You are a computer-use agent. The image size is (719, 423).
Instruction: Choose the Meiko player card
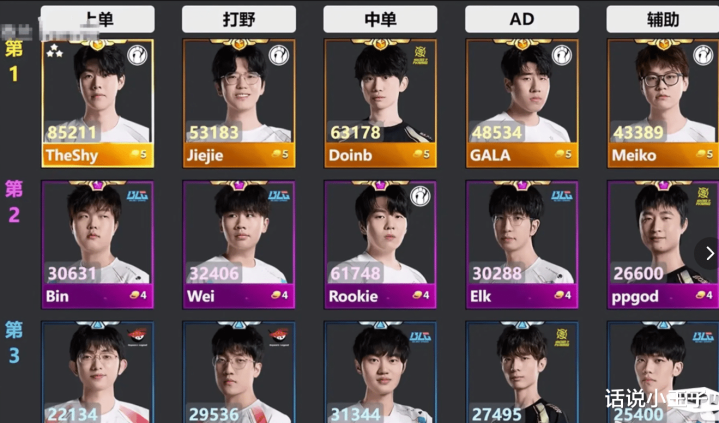663,103
